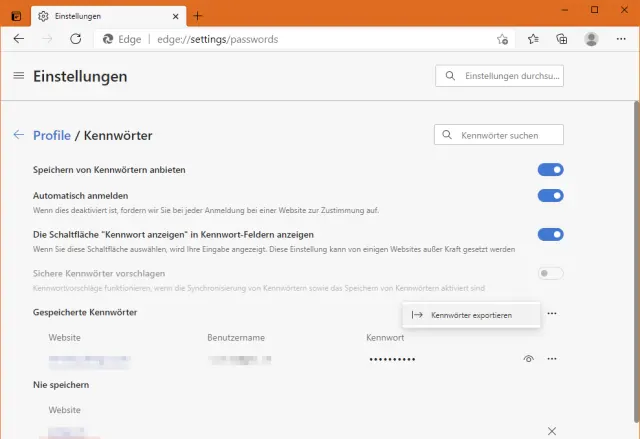
Task: Open a new tab with plus button
Action: tap(198, 16)
